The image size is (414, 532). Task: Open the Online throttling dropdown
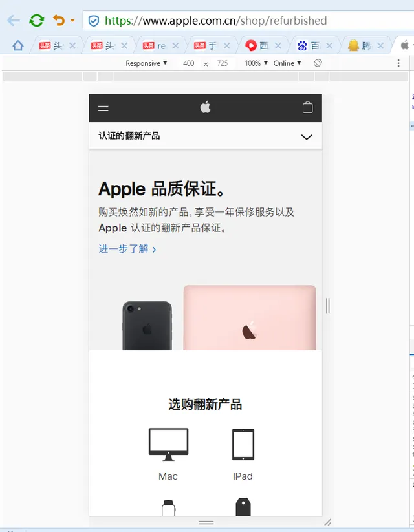click(x=287, y=63)
